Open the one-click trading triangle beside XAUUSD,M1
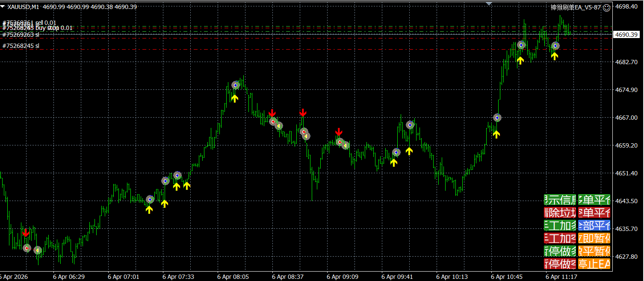 tap(3, 7)
